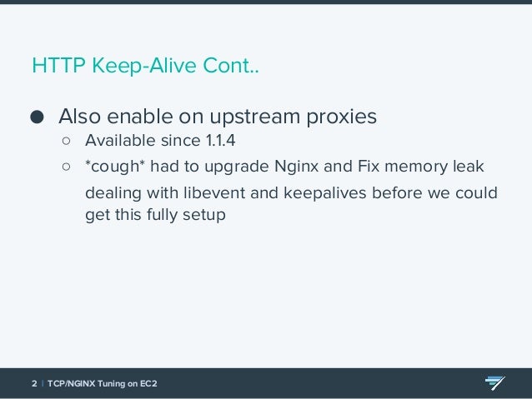
Task: Click the Available since 1.1.4 line
Action: [160, 140]
